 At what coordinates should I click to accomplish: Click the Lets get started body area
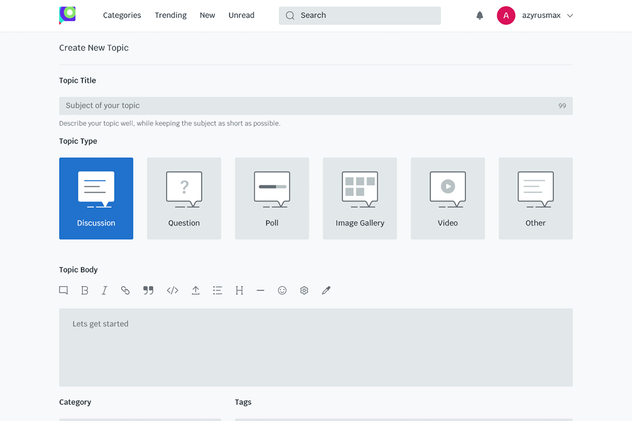[316, 347]
